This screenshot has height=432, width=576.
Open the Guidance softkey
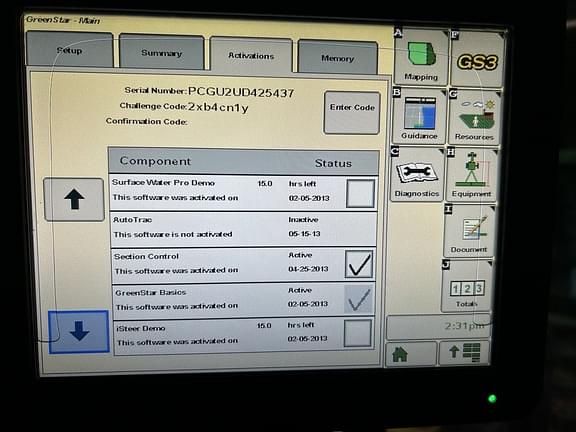[x=419, y=116]
